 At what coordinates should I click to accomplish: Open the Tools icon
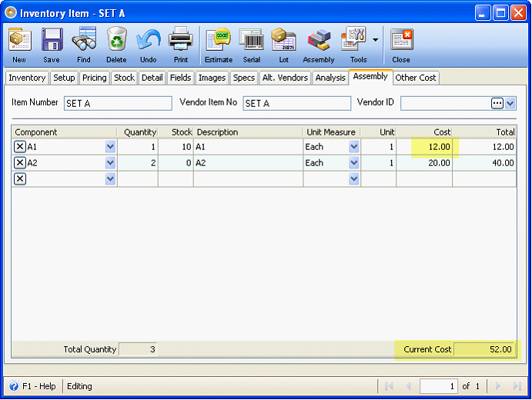pyautogui.click(x=354, y=39)
